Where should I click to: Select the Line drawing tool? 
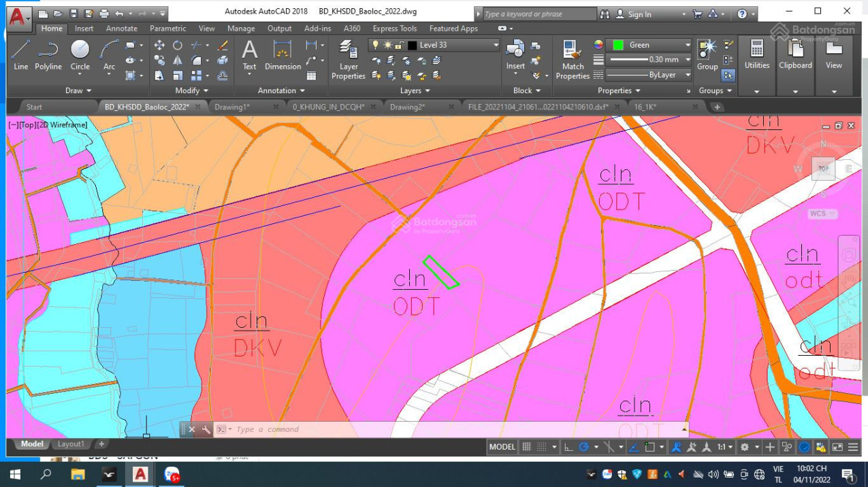coord(20,54)
